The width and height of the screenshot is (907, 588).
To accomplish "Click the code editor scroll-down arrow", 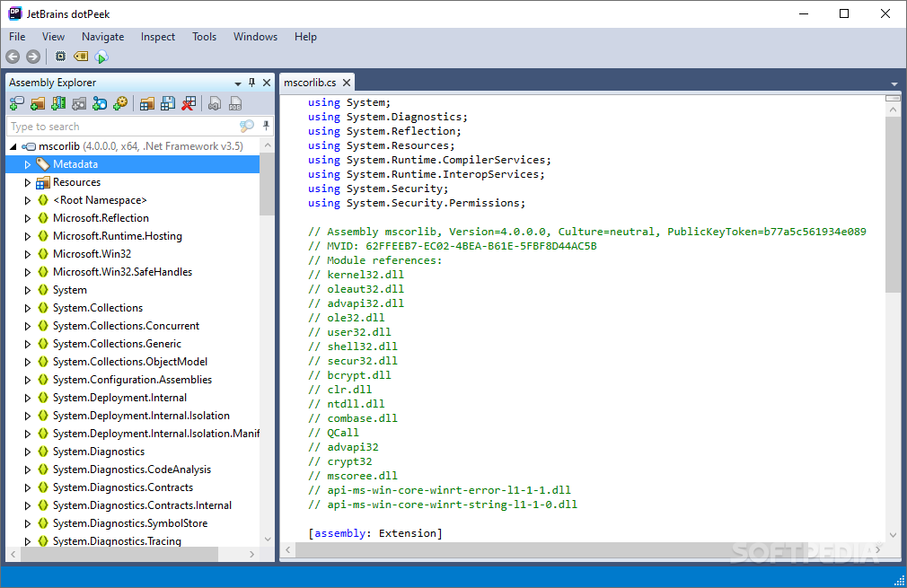I will (893, 535).
